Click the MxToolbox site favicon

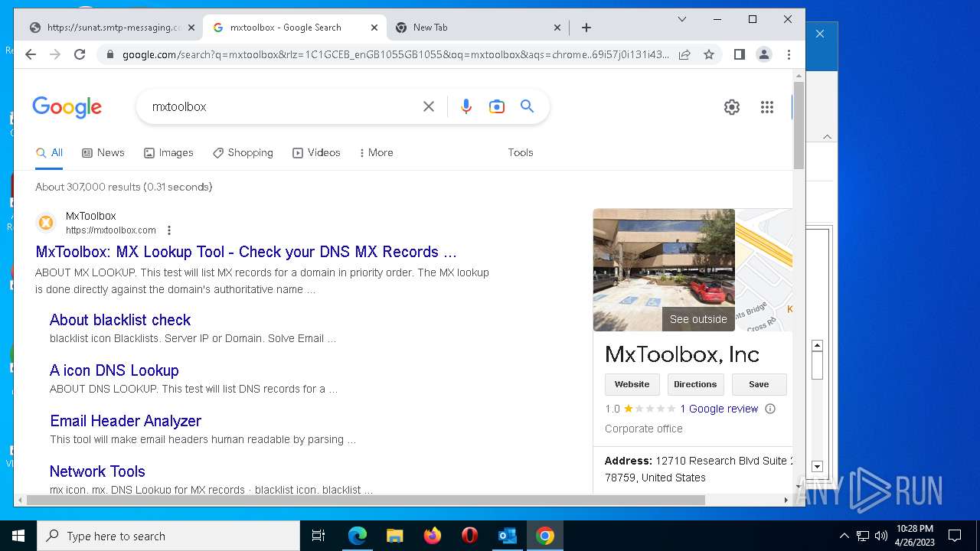pos(46,223)
